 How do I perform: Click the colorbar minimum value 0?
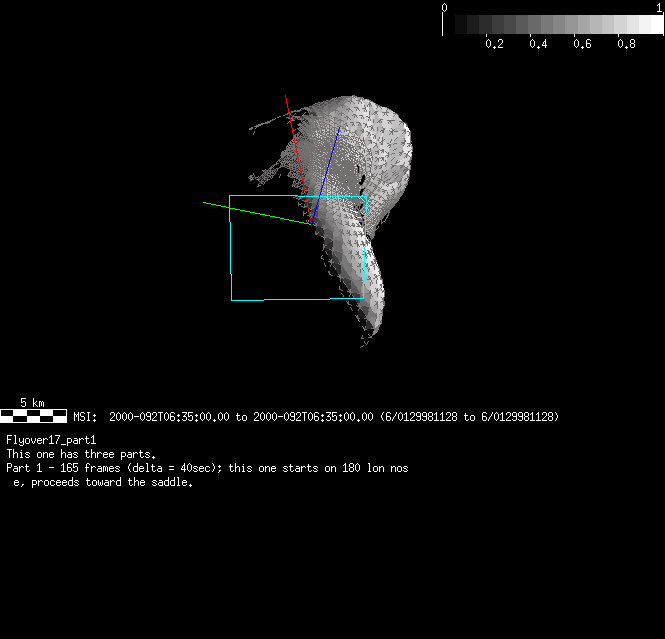coord(444,6)
